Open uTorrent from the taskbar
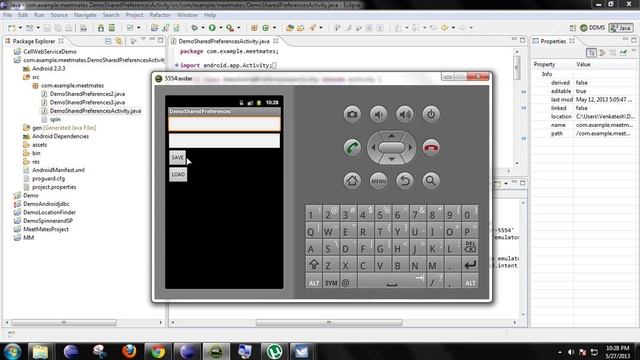 click(x=274, y=351)
